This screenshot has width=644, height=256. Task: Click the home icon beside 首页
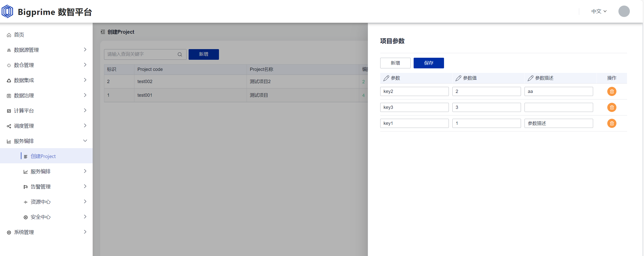9,35
